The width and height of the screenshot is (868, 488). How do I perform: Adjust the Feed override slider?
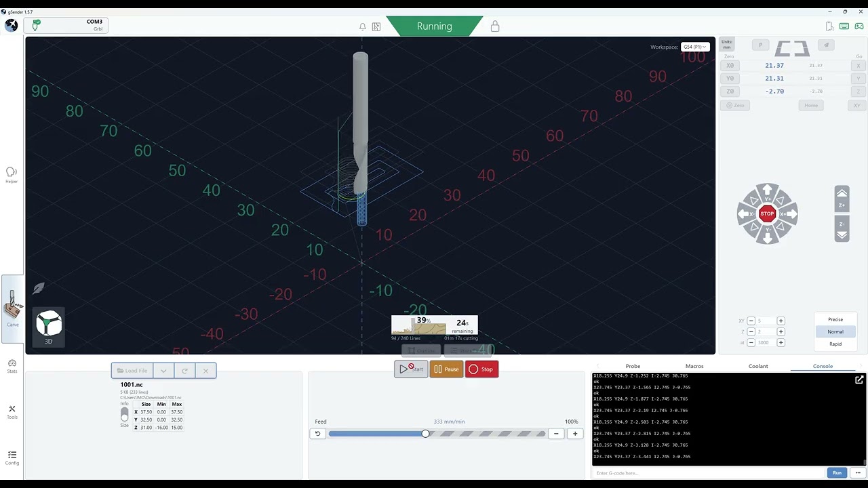click(x=437, y=434)
